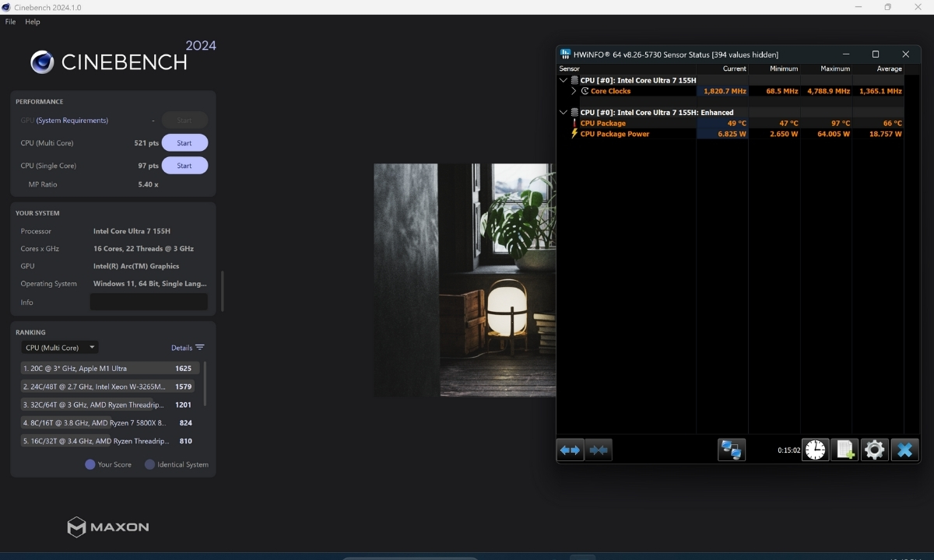The height and width of the screenshot is (560, 934).
Task: Click the clock icon beside Core Clocks
Action: [x=585, y=91]
